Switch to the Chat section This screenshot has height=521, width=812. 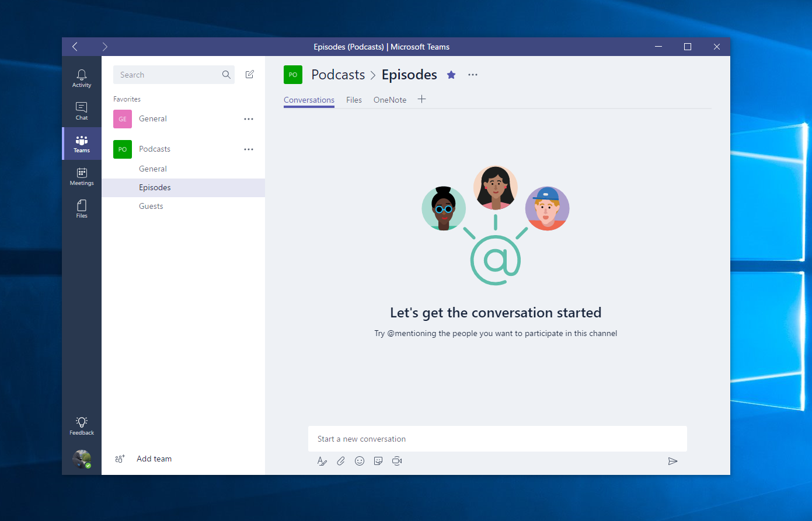click(x=81, y=110)
